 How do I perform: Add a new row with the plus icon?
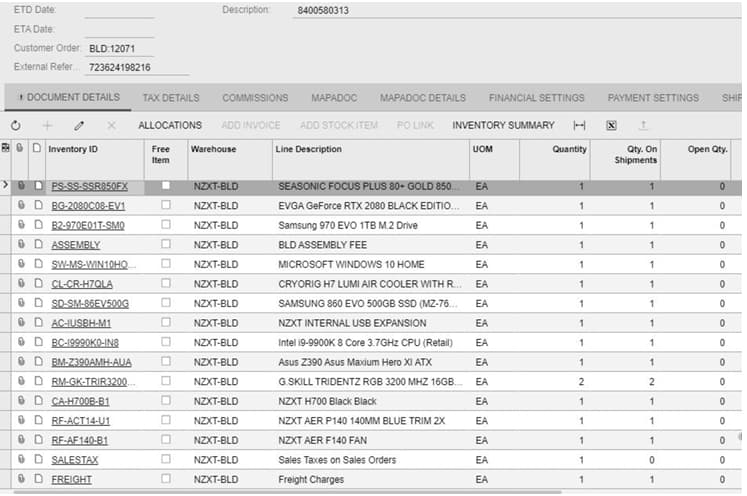tap(47, 126)
